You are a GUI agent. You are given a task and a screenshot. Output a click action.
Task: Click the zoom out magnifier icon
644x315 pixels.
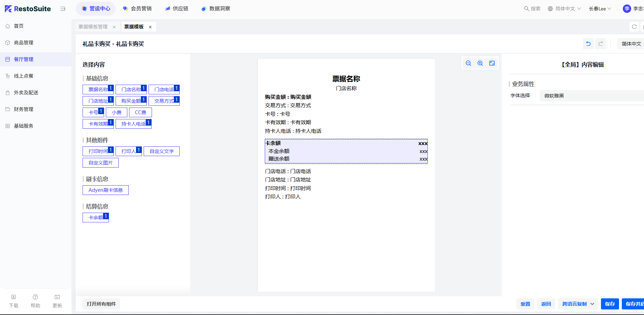coord(468,63)
